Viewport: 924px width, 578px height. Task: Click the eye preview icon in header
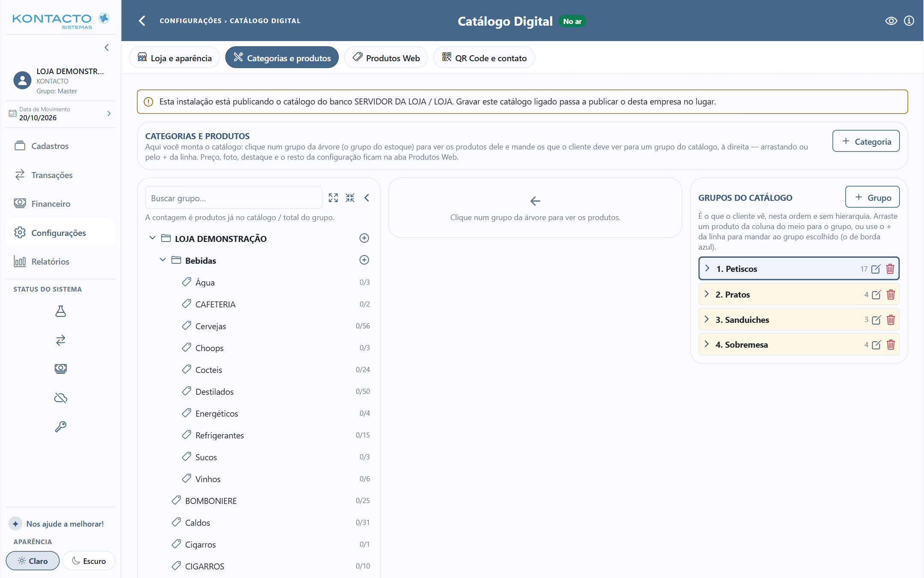(891, 21)
